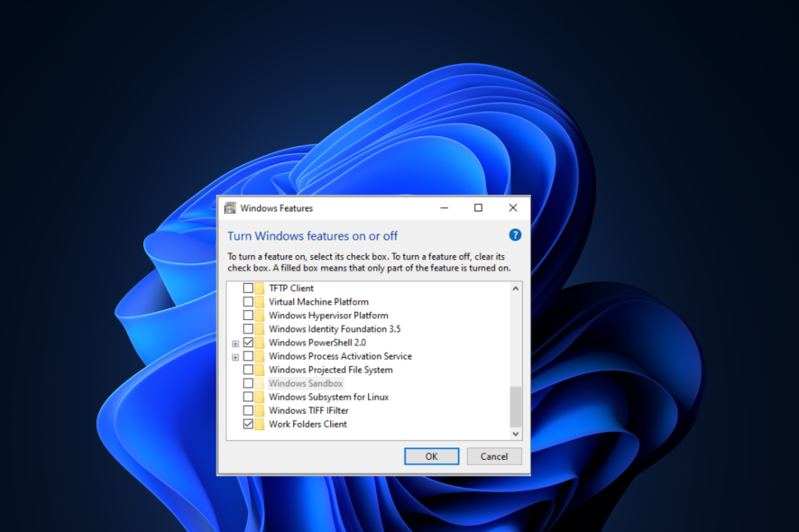This screenshot has width=799, height=532.
Task: Select the Windows TIFF IFilter label
Action: (x=308, y=410)
